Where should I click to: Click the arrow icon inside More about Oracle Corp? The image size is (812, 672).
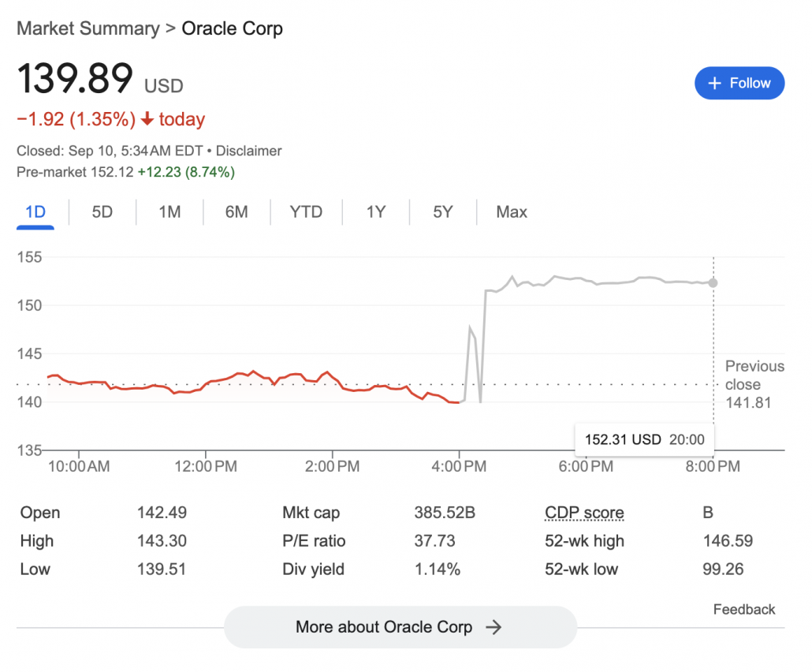[494, 627]
